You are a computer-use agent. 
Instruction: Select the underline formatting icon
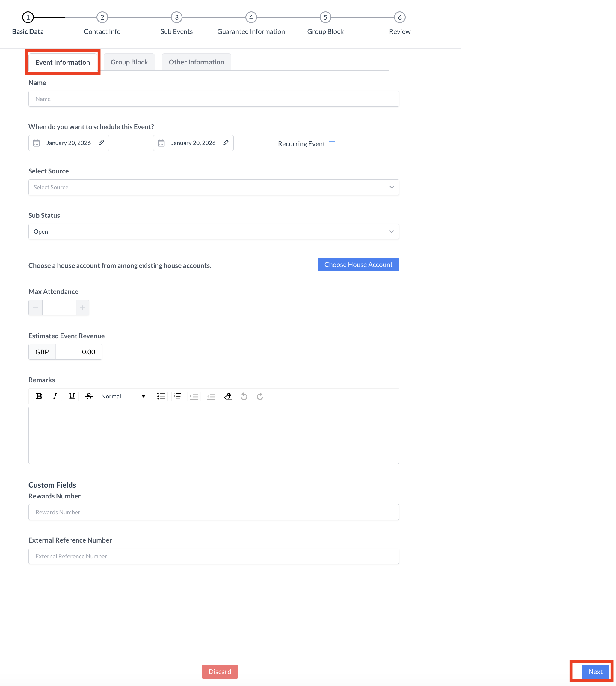[72, 396]
